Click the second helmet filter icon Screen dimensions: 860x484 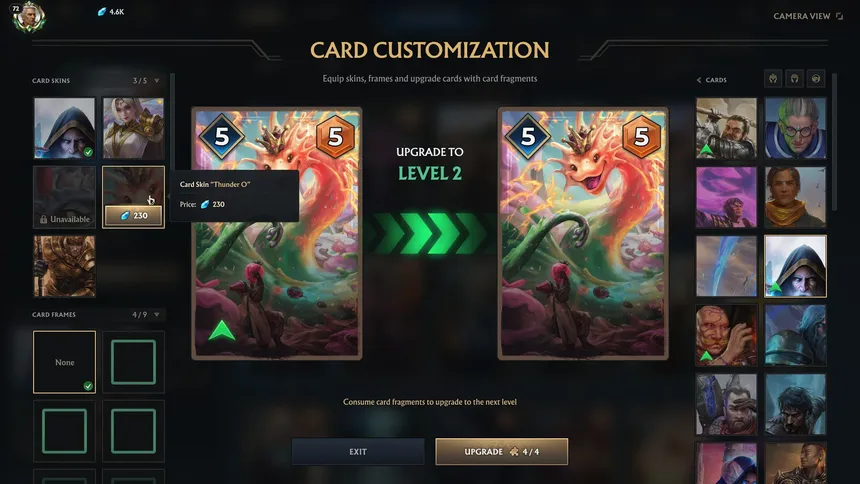(794, 79)
